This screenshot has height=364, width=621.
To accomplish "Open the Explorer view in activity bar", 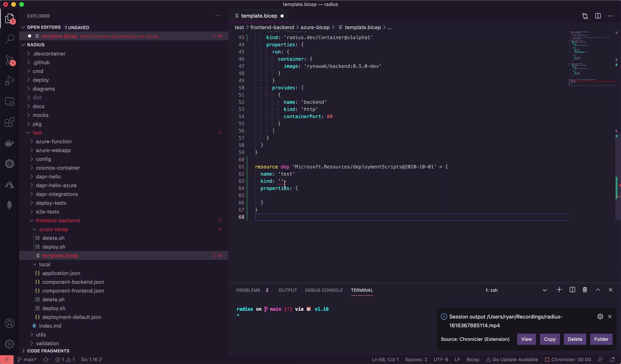I will coord(10,19).
